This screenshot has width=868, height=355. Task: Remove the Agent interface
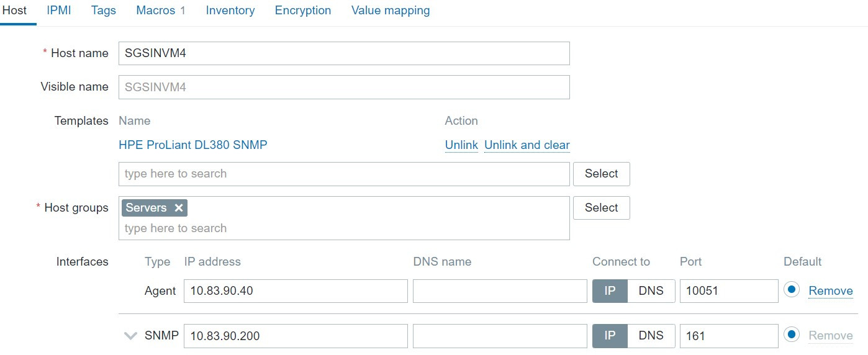[830, 290]
